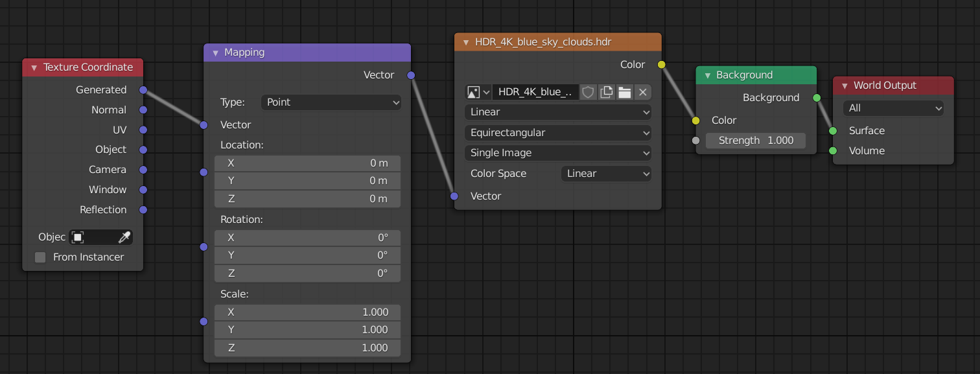Collapse the Background node
The height and width of the screenshot is (374, 980).
(x=707, y=75)
